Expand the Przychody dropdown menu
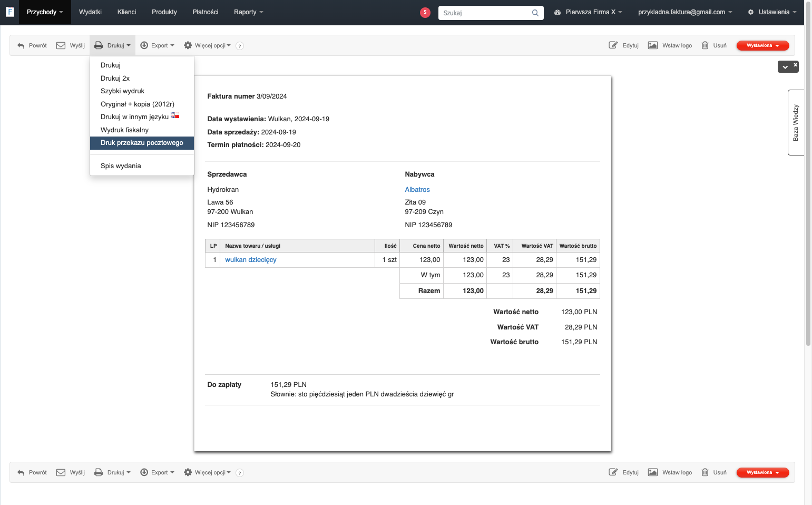 coord(45,12)
